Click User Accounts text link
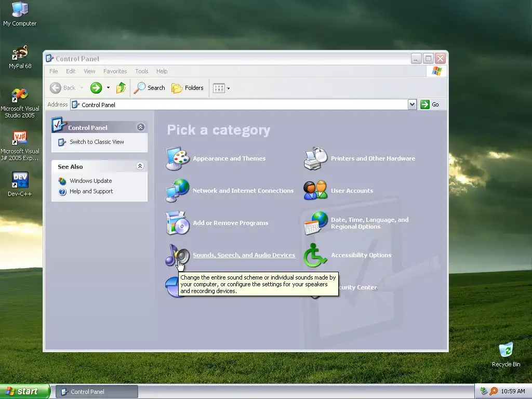The height and width of the screenshot is (399, 532). coord(352,191)
